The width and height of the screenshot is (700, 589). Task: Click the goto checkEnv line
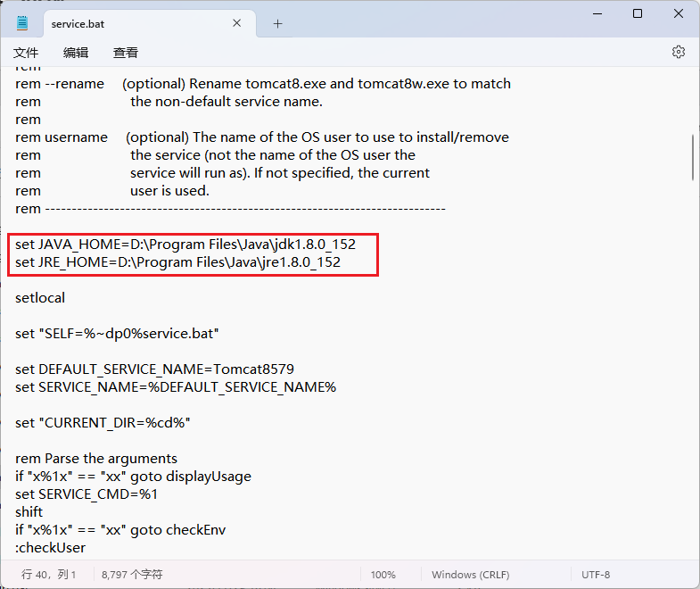point(120,530)
